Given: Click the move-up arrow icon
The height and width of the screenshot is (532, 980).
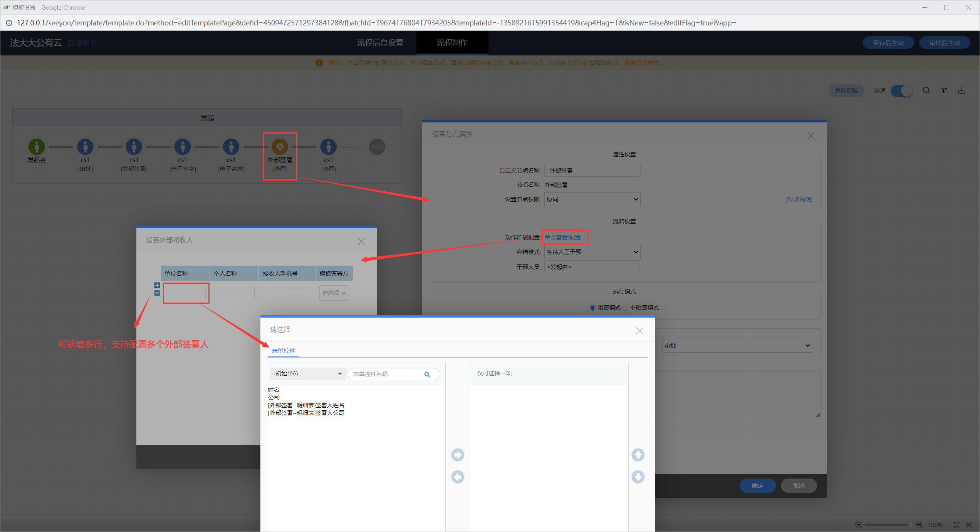Looking at the screenshot, I should tap(638, 455).
